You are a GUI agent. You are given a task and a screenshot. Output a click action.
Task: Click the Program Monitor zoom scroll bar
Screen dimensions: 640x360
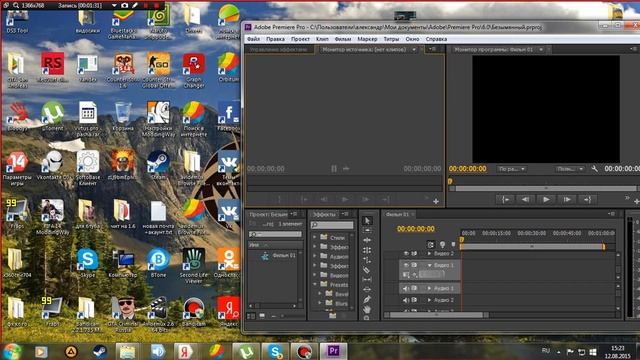click(x=546, y=189)
